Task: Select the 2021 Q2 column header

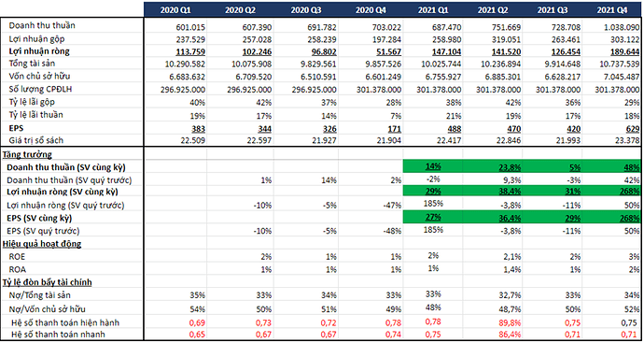Action: coord(493,10)
